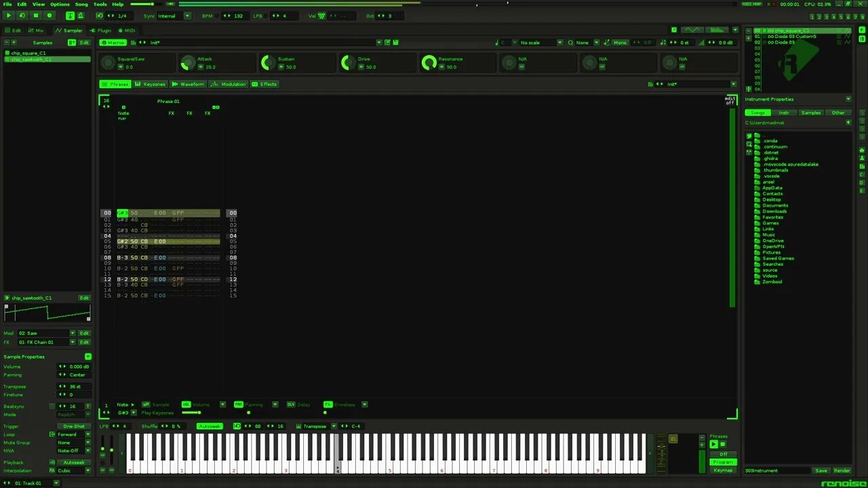This screenshot has height=488, width=868.
Task: Click the quantize icon next to None
Action: point(570,42)
